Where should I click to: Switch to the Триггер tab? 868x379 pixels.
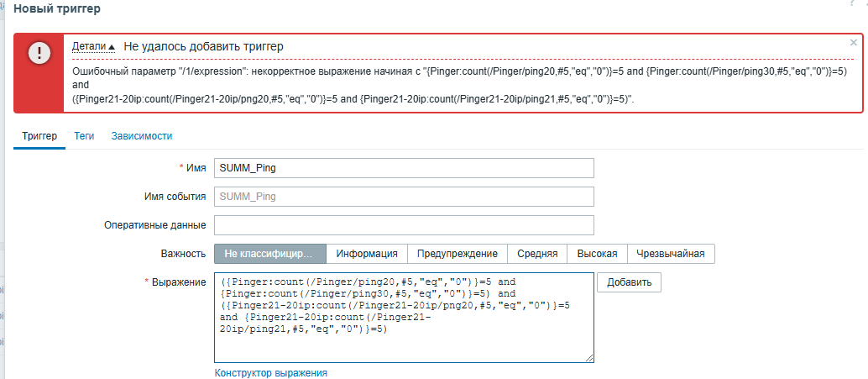pos(39,135)
